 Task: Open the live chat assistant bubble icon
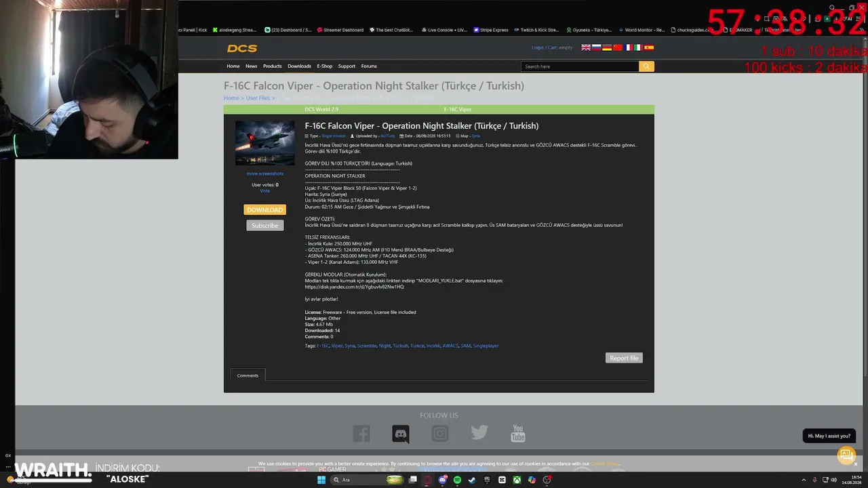tap(846, 455)
